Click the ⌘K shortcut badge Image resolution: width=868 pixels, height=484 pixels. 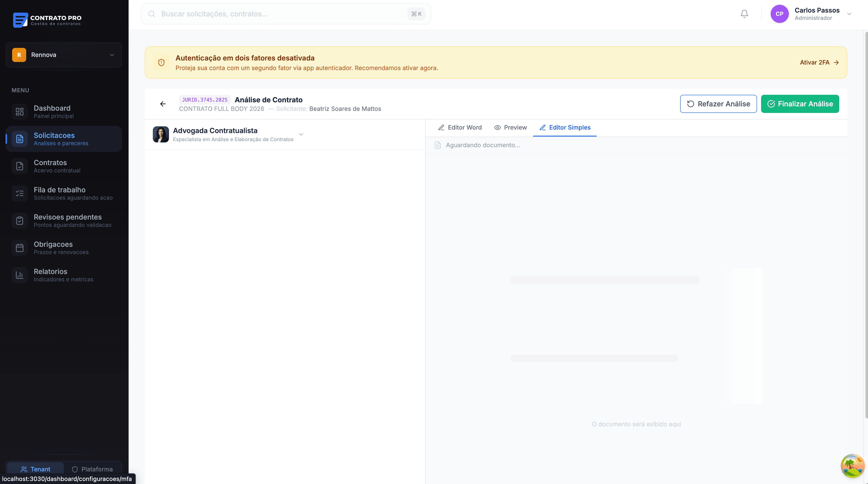click(416, 14)
